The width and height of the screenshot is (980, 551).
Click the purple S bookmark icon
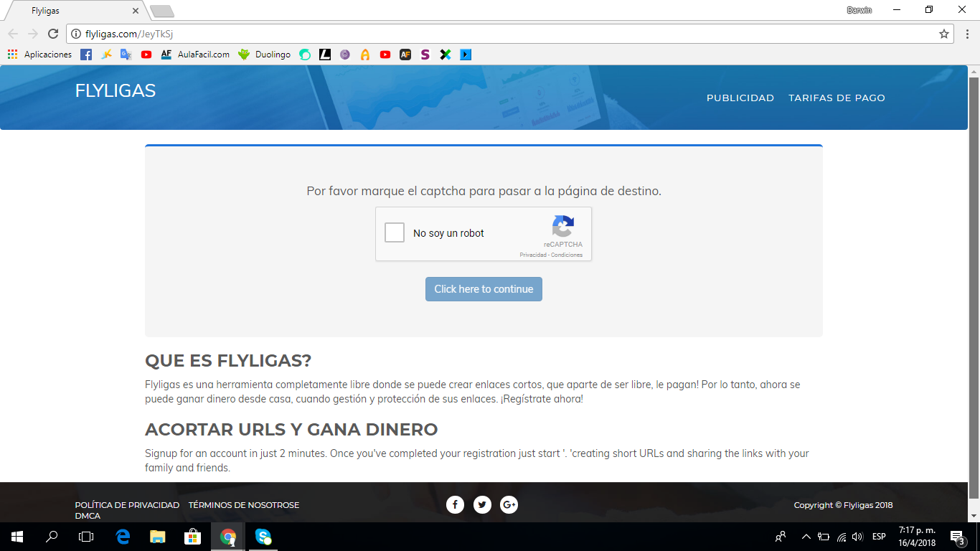(425, 55)
